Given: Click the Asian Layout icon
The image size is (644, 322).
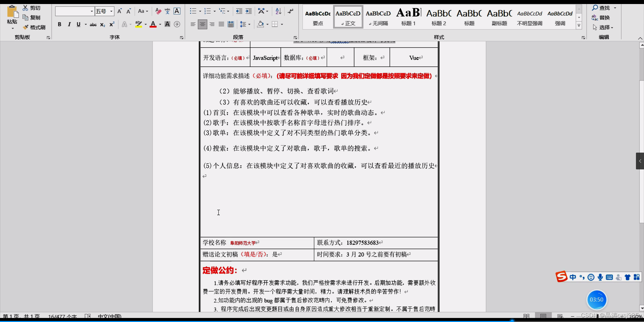Looking at the screenshot, I should [x=261, y=11].
